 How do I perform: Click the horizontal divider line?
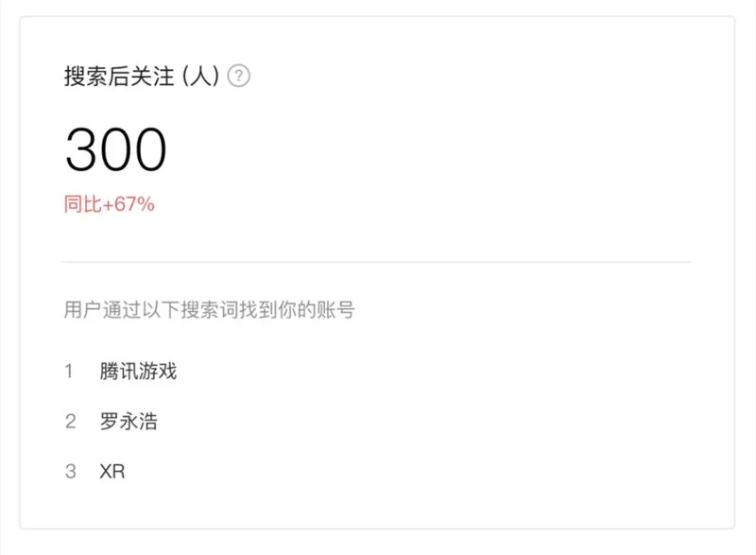pos(376,262)
